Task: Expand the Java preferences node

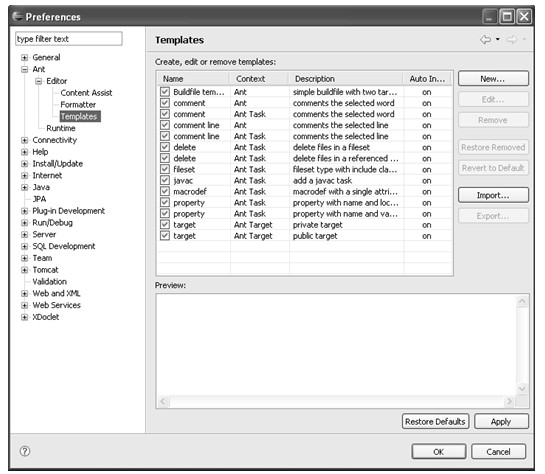Action: pyautogui.click(x=24, y=187)
